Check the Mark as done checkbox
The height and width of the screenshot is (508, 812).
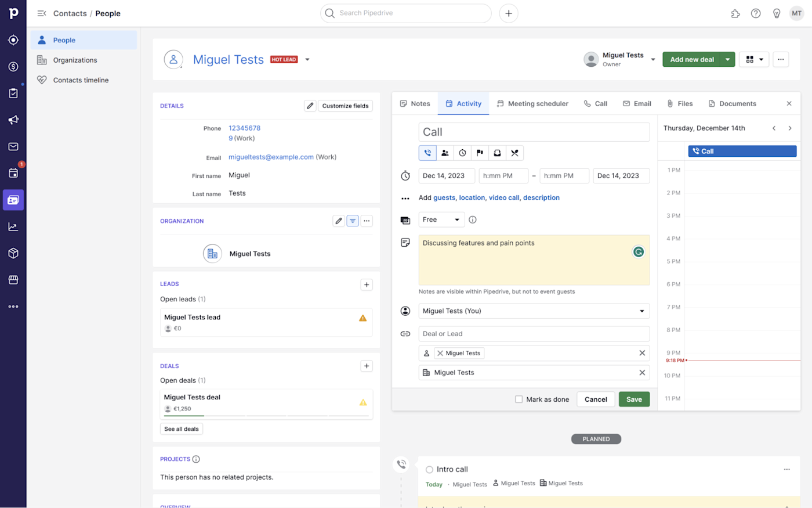point(519,399)
